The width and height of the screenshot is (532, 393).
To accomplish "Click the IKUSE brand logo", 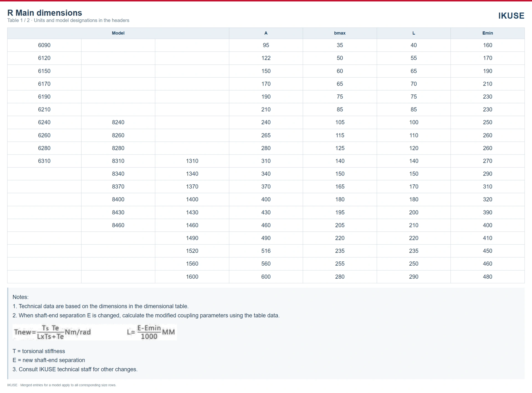I will pyautogui.click(x=511, y=16).
